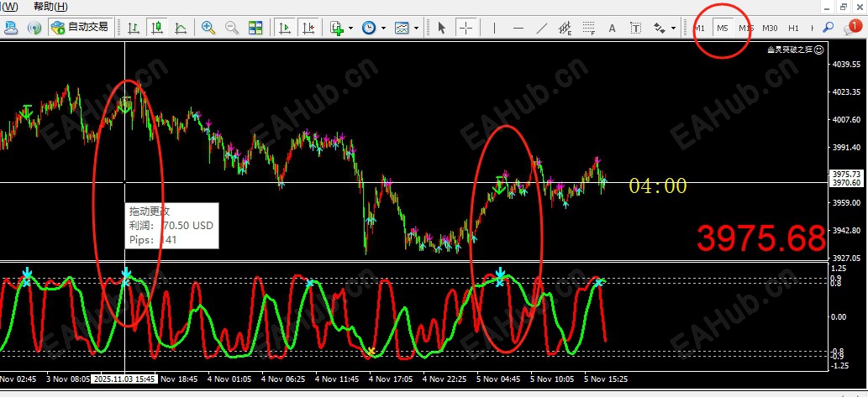This screenshot has width=868, height=397.
Task: Click the arrows objects icon
Action: [x=660, y=28]
